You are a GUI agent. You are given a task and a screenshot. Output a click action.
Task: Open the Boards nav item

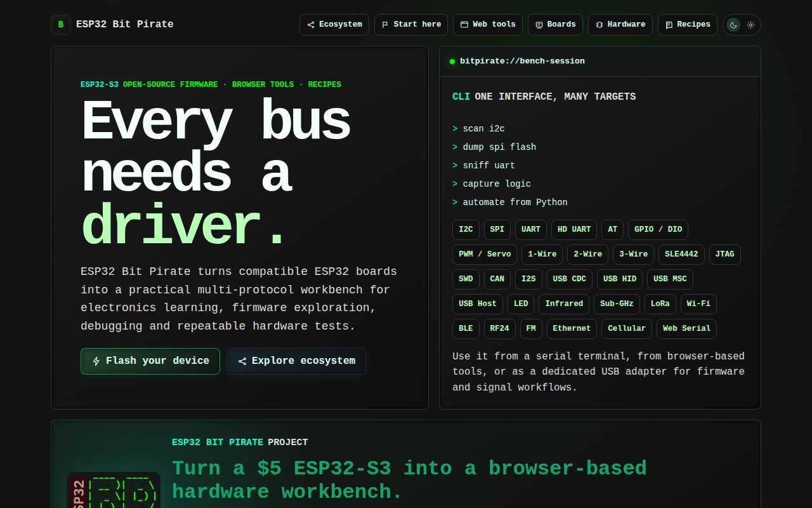click(555, 25)
